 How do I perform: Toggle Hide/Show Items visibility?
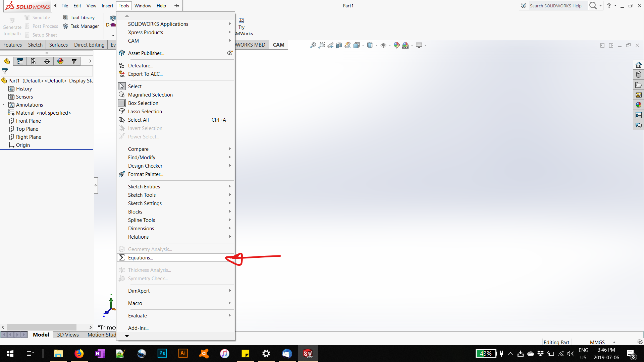[x=384, y=45]
